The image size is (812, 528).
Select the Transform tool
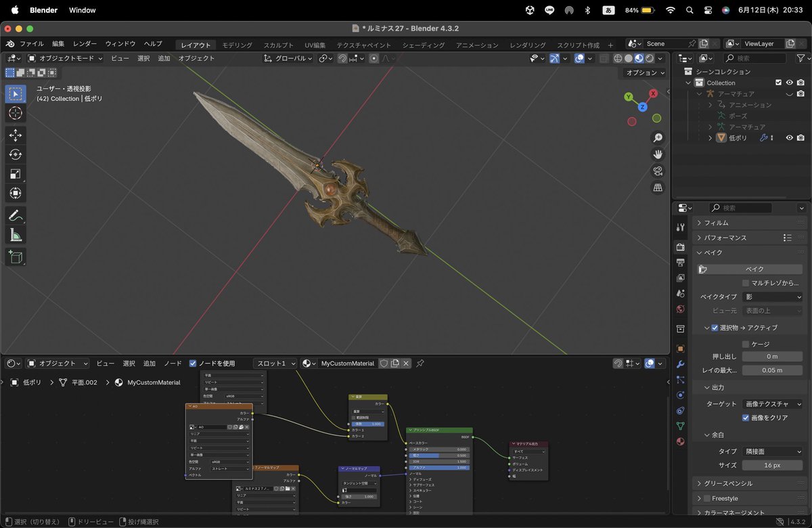click(x=16, y=194)
